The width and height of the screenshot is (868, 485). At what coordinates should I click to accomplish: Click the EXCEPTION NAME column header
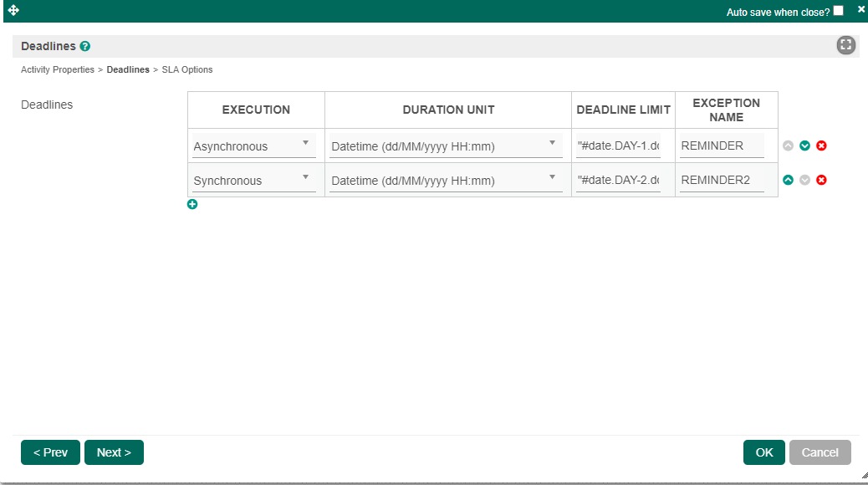727,110
